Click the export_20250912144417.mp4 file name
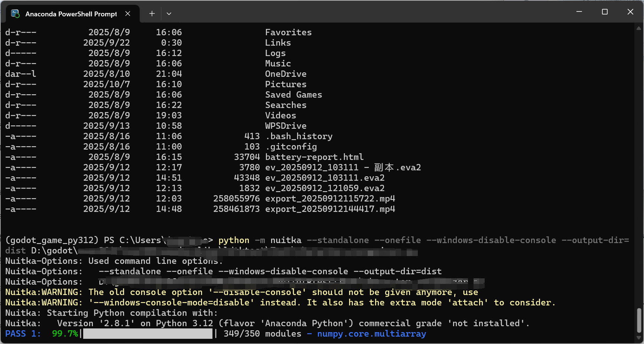 330,209
